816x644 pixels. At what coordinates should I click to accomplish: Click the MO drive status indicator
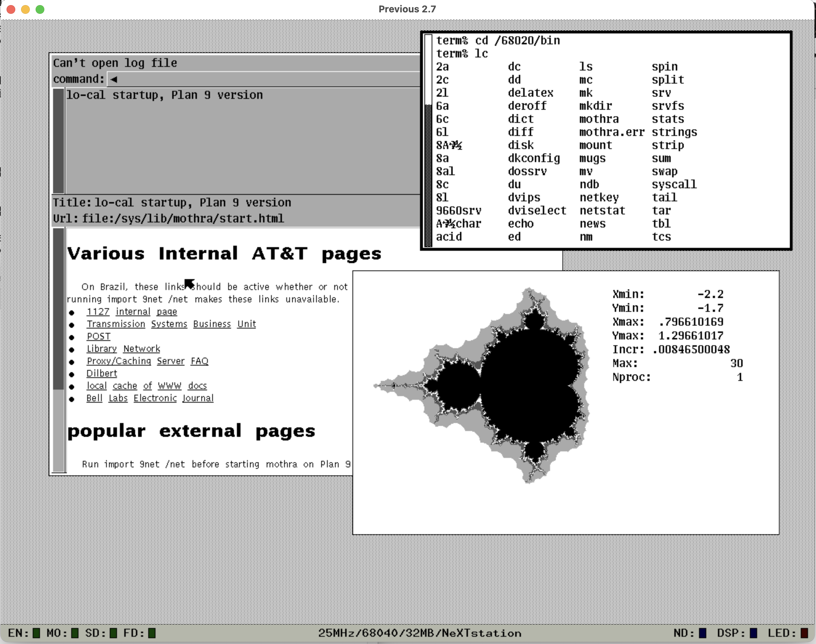(x=74, y=633)
